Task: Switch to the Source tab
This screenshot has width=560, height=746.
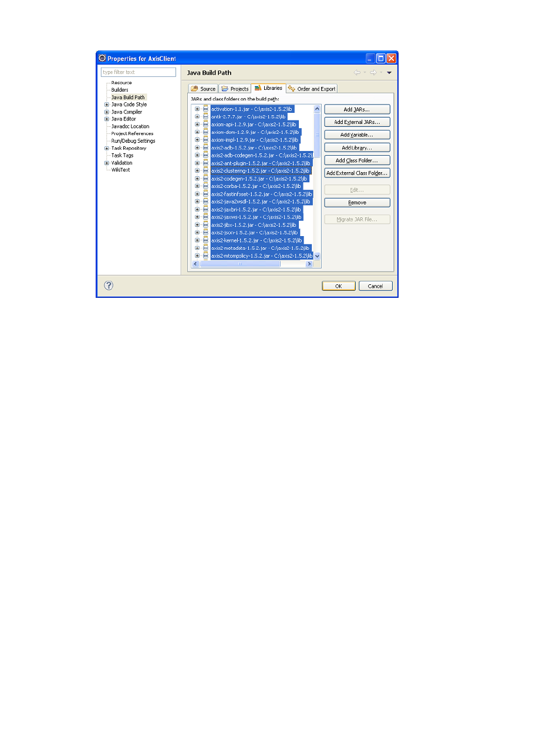Action: [203, 89]
